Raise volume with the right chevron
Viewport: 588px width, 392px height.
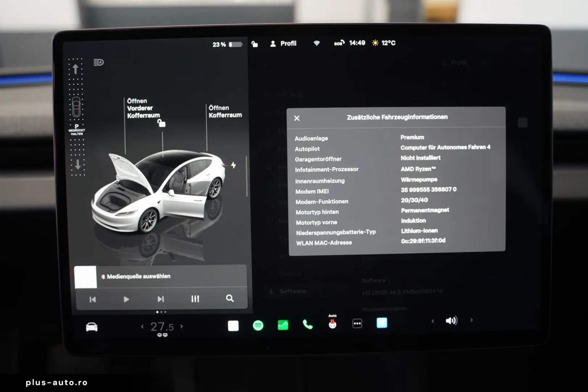[x=471, y=321]
